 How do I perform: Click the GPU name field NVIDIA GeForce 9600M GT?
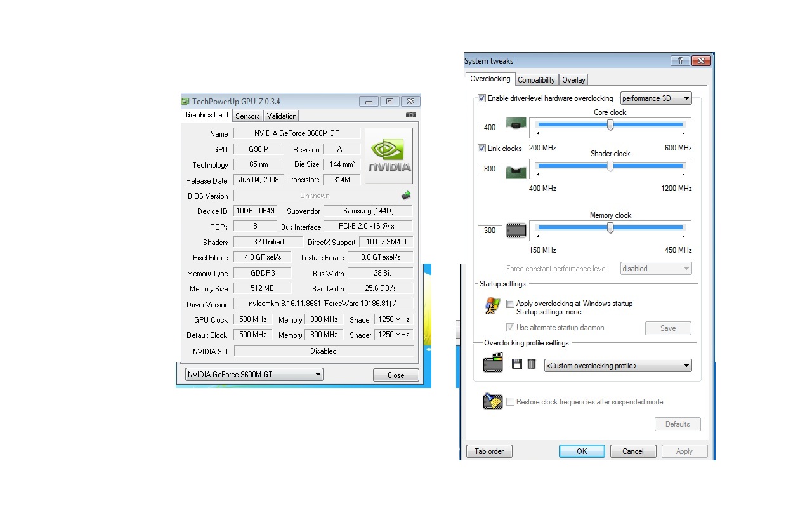click(x=297, y=133)
